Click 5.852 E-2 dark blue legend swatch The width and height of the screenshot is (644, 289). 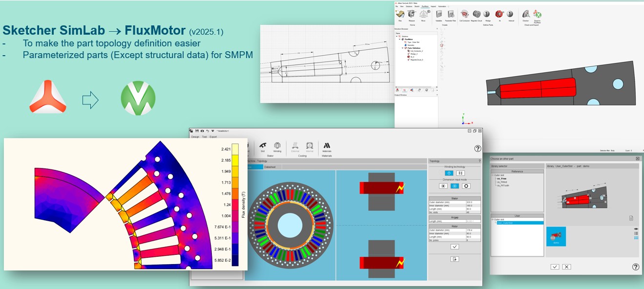[235, 261]
